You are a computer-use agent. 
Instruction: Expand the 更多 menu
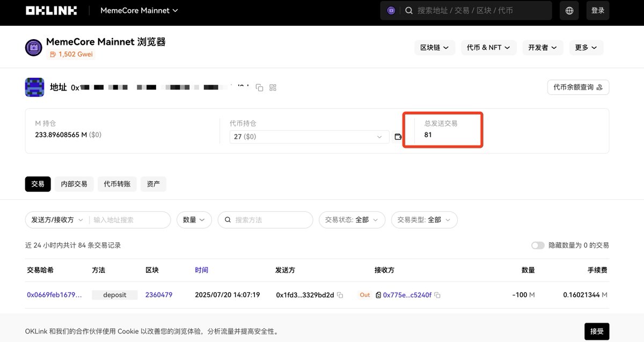tap(586, 48)
